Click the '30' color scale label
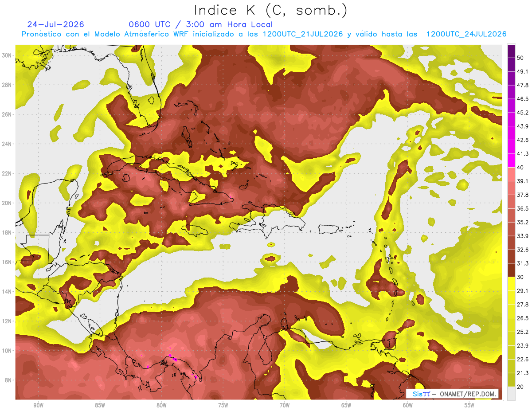The image size is (532, 411). (520, 277)
